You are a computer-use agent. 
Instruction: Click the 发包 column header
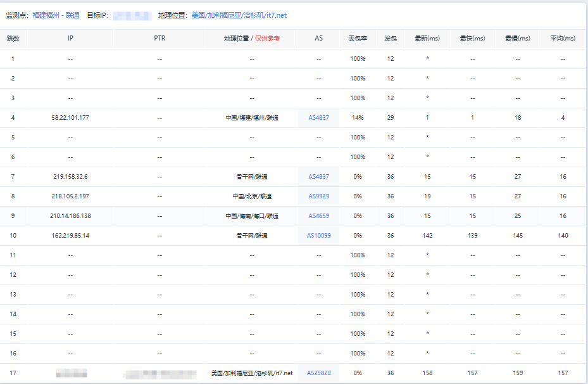click(x=391, y=39)
